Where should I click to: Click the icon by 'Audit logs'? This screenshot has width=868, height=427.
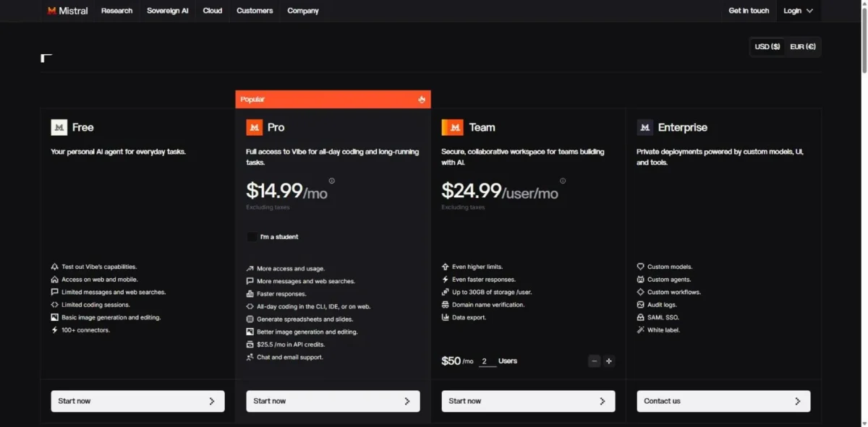641,305
